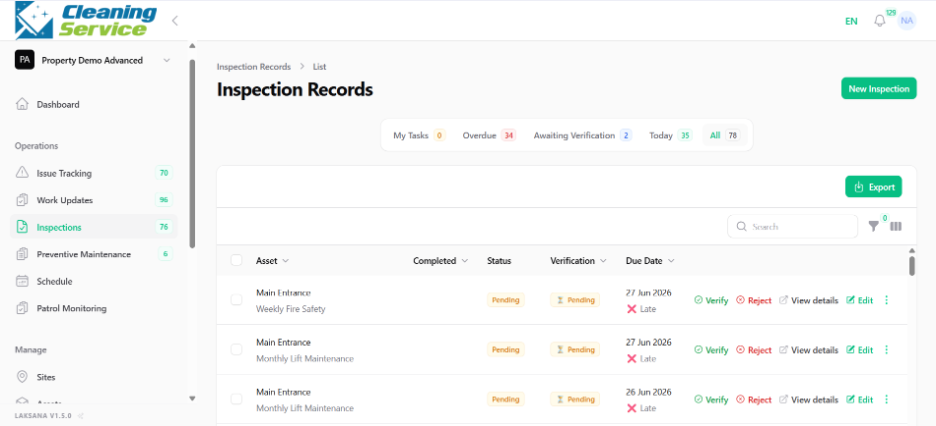Edit the 26 Jun Monthly Lift Maintenance

860,400
